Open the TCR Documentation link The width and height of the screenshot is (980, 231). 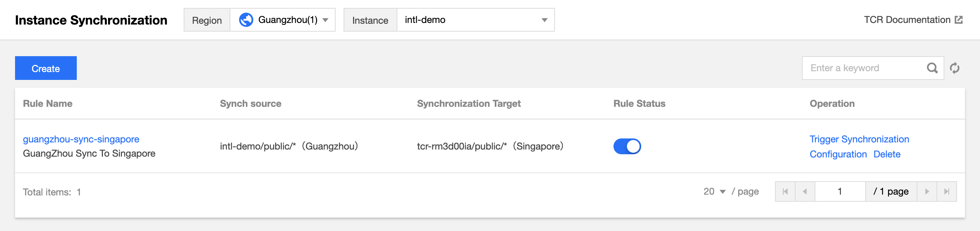point(907,20)
